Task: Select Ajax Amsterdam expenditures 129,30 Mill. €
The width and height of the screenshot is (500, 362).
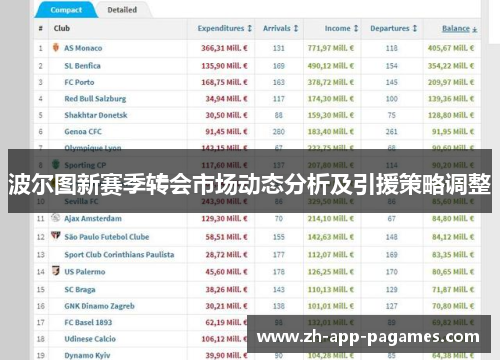Action: click(224, 219)
